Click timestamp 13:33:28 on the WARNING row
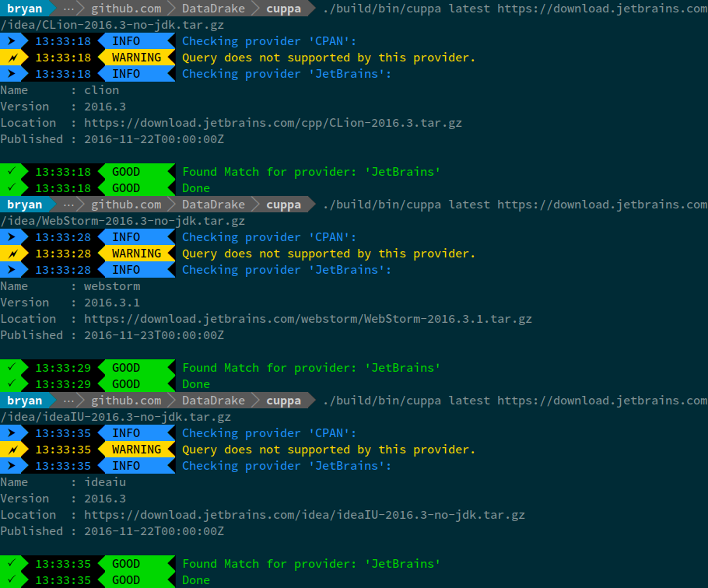708x588 pixels. tap(63, 254)
